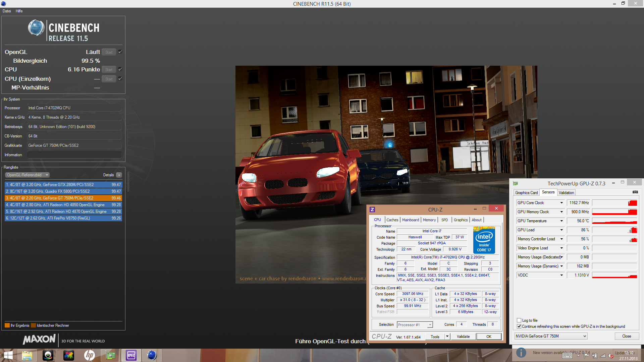Click OK in the CPU-Z window
This screenshot has width=644, height=362.
pos(489,337)
